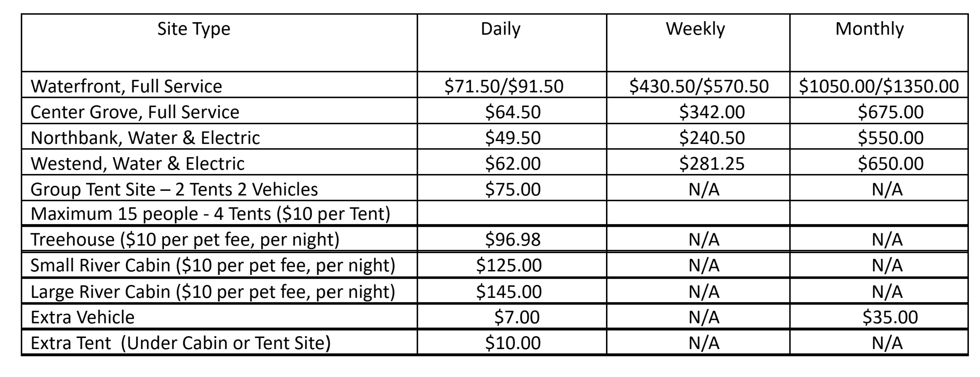Screen dimensions: 980x377
Task: Click the Extra Tent row label
Action: (180, 343)
